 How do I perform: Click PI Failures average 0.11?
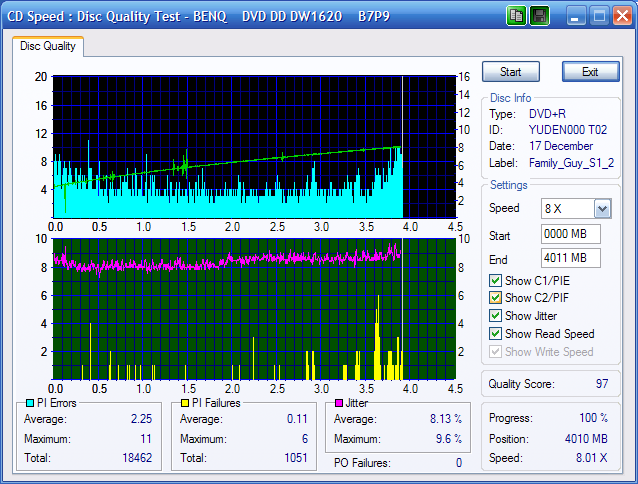[x=297, y=419]
